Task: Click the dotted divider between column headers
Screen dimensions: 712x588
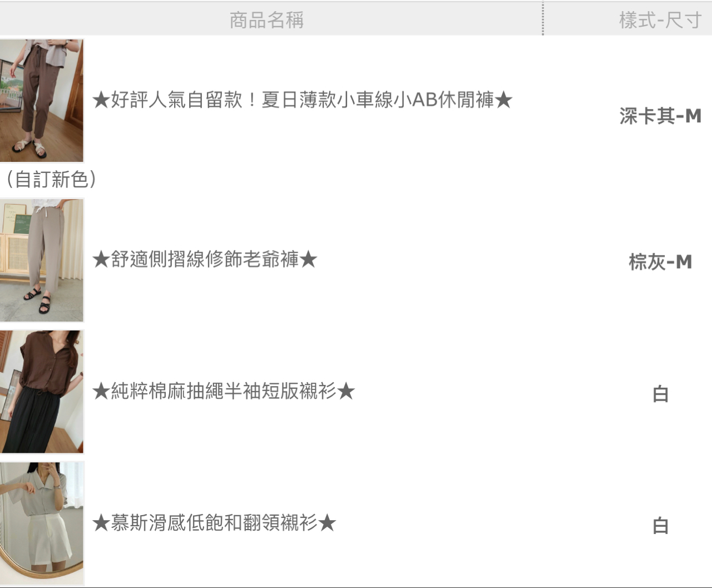Action: coord(543,19)
